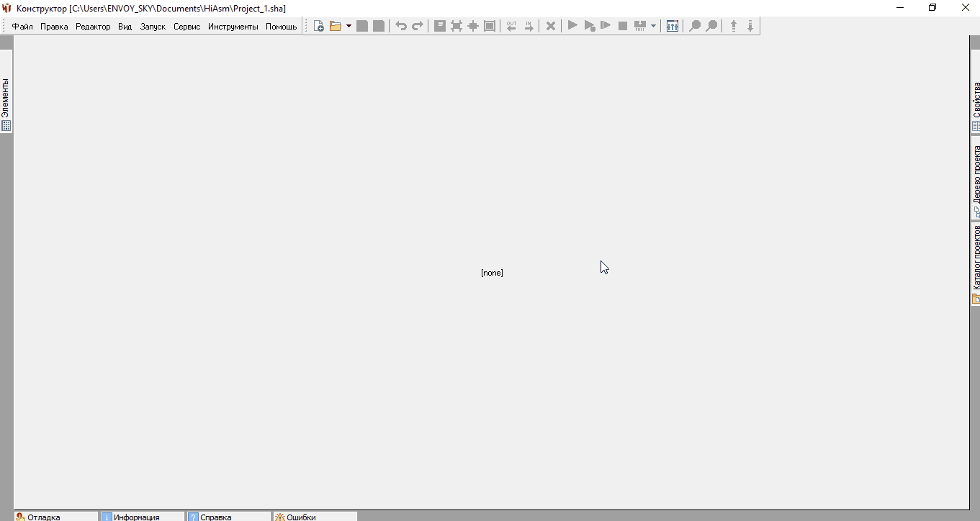This screenshot has width=980, height=521.
Task: Expand the build options dropdown arrow
Action: pos(653,26)
